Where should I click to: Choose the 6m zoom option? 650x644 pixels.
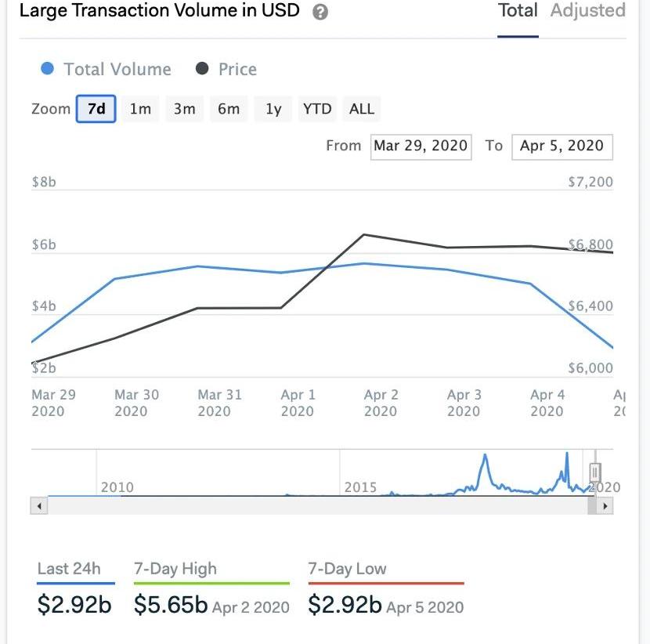(229, 109)
